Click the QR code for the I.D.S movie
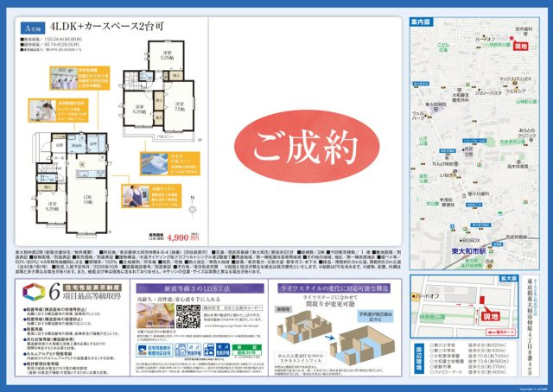 point(188,317)
